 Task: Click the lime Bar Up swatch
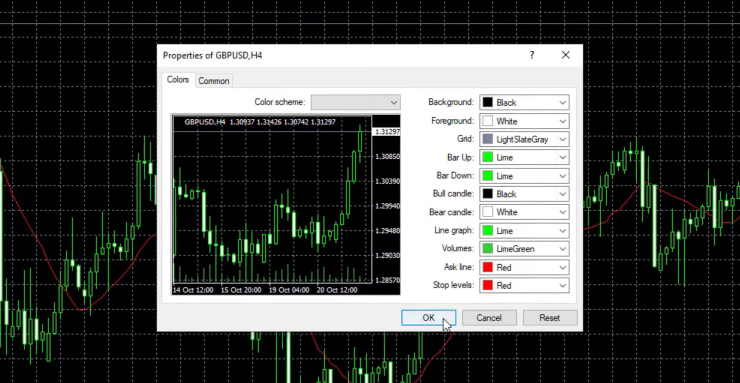[488, 158]
